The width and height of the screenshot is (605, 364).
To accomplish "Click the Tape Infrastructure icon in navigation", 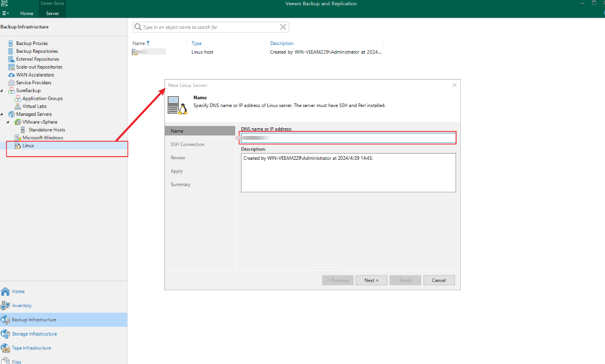I will tap(6, 348).
